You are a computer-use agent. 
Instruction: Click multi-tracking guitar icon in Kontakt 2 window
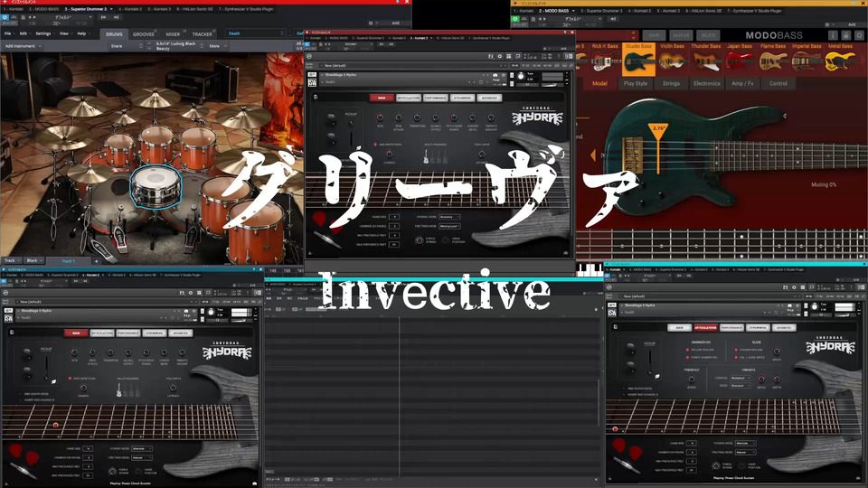(x=119, y=390)
